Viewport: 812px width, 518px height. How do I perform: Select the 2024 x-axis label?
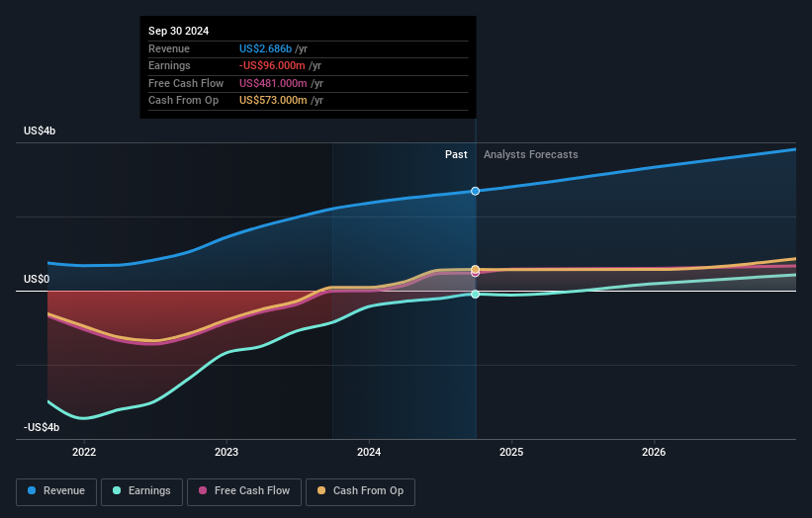coord(369,452)
